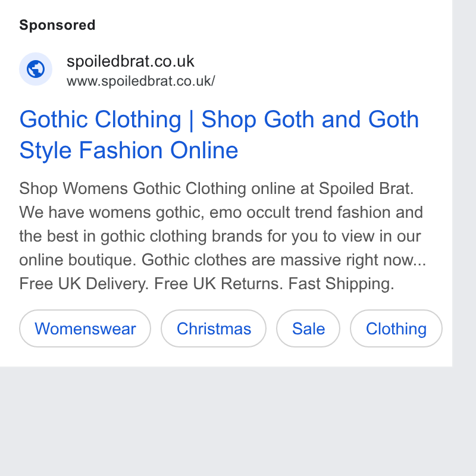Choose the Sale sitelink chip
The image size is (476, 476).
pos(308,328)
